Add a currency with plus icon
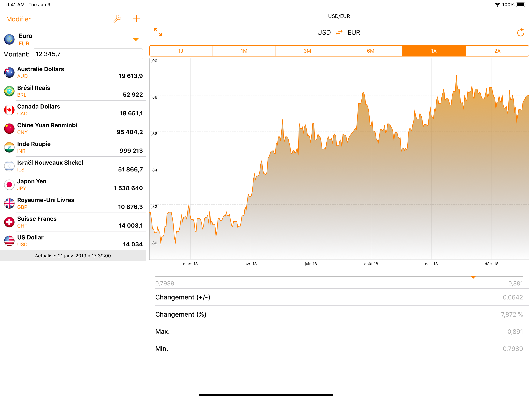 pos(136,19)
